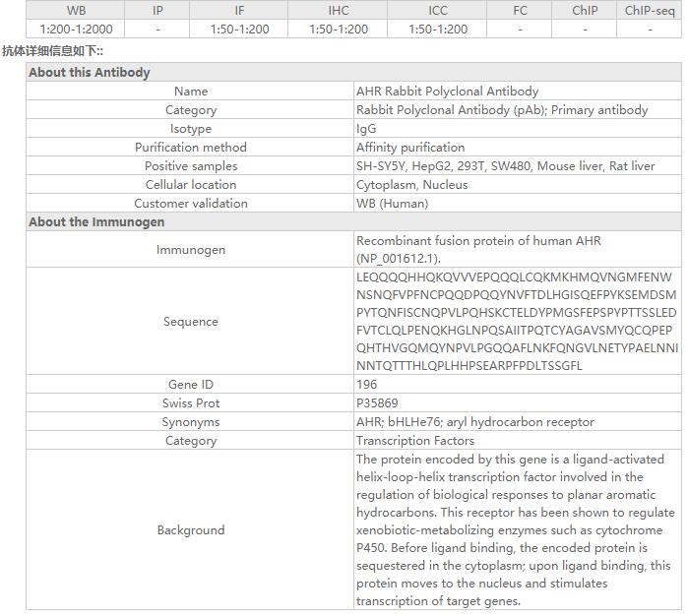Viewport: 688px width, 616px height.
Task: Select the ChIP-seq column header
Action: coord(650,10)
